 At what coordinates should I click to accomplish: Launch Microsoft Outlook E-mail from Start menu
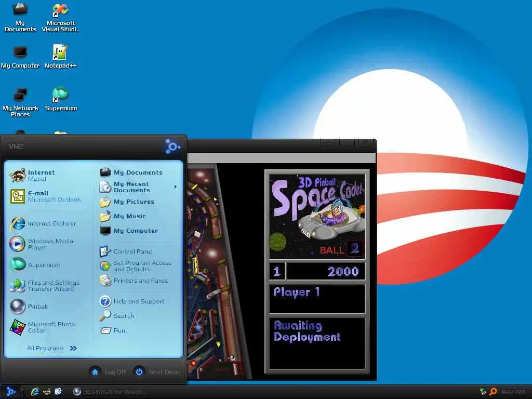pyautogui.click(x=46, y=196)
